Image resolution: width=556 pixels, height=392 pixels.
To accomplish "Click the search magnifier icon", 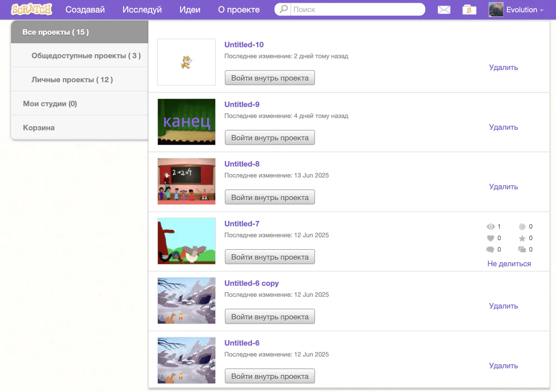I will pyautogui.click(x=283, y=9).
